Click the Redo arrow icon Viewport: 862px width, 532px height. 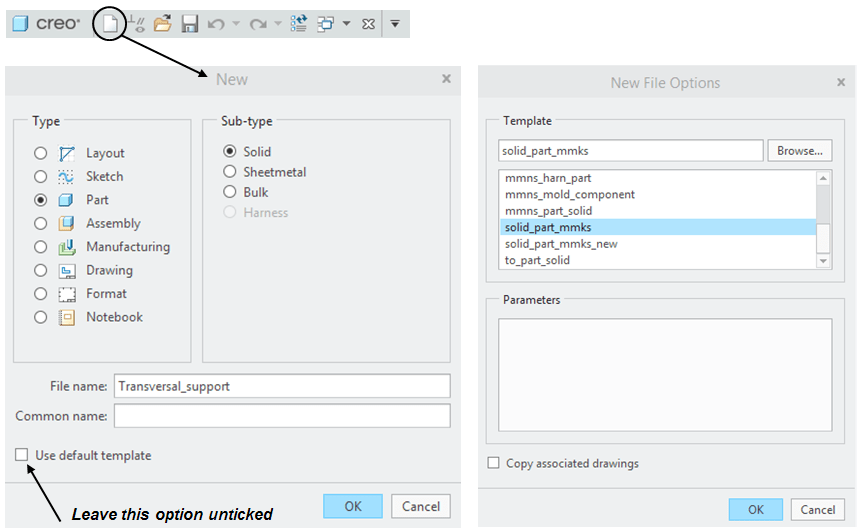[x=258, y=23]
